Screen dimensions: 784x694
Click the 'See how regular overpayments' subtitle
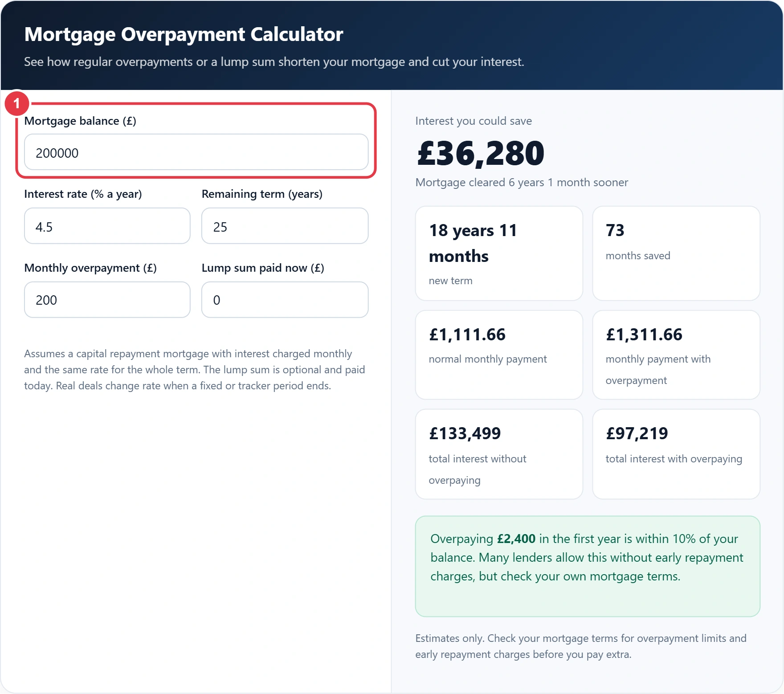pyautogui.click(x=274, y=61)
